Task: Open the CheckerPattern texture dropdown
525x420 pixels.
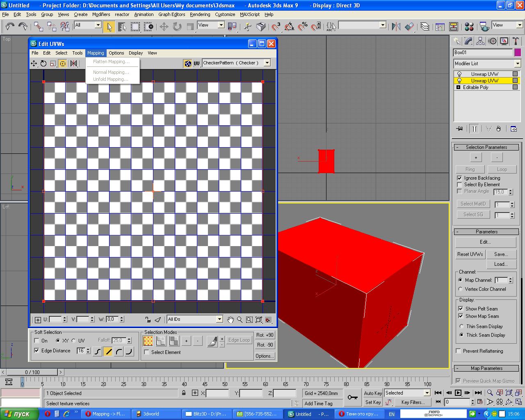Action: click(x=267, y=63)
